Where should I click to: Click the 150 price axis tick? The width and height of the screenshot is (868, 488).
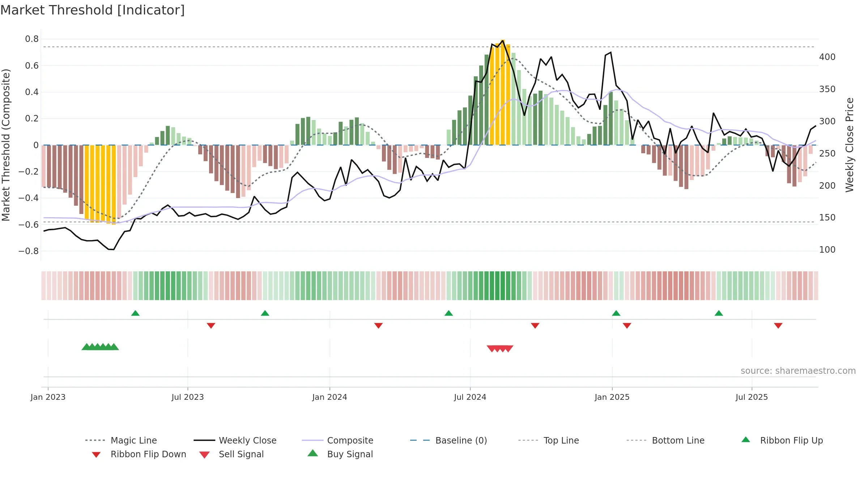pos(827,218)
